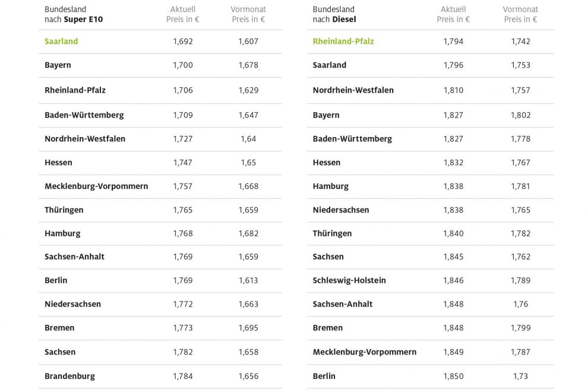Click the 1,692 current price for Saarland
Screen dimensions: 588x392
pos(183,42)
